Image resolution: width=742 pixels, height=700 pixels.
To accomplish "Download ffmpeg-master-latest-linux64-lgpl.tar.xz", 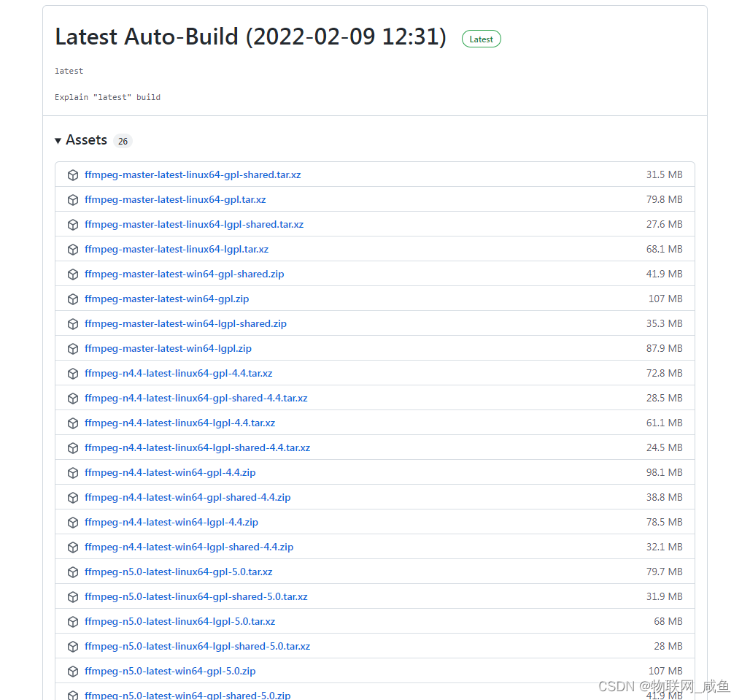I will pyautogui.click(x=177, y=249).
